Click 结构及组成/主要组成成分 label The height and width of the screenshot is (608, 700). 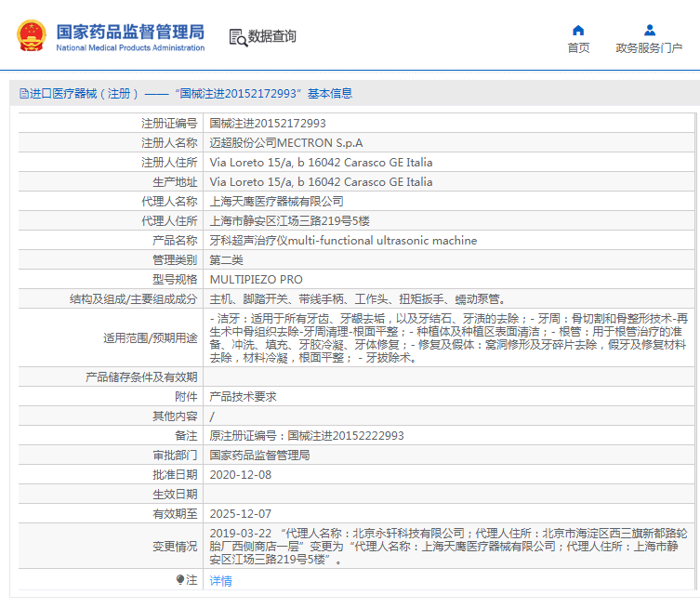point(134,299)
